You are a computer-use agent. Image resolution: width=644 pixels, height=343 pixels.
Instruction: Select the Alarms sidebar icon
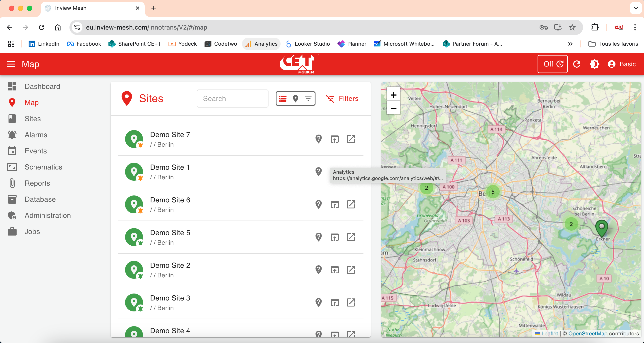[12, 135]
